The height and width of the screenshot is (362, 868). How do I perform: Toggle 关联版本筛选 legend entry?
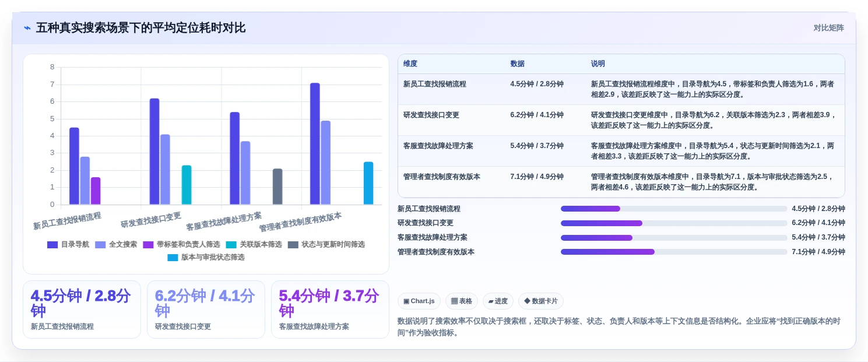[x=254, y=245]
